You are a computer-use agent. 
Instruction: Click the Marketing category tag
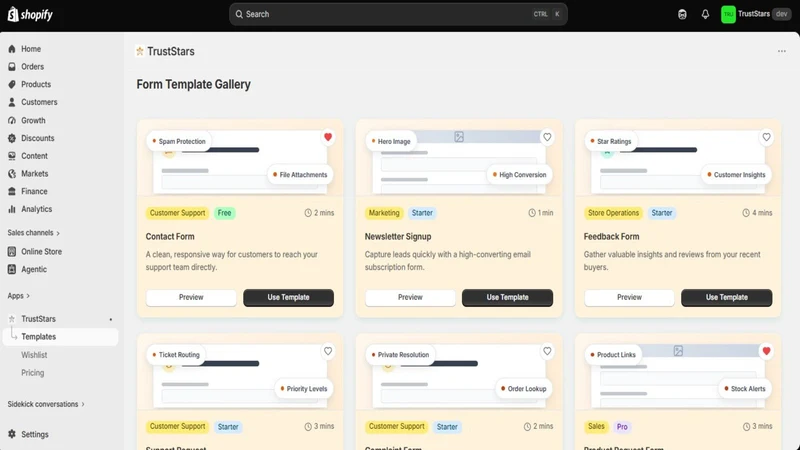click(384, 213)
